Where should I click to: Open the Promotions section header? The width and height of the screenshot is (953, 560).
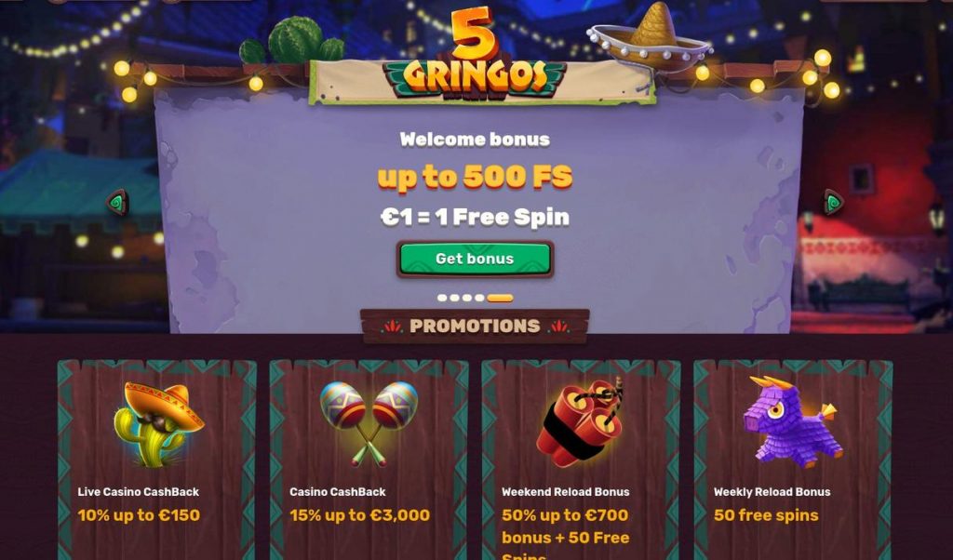[475, 327]
